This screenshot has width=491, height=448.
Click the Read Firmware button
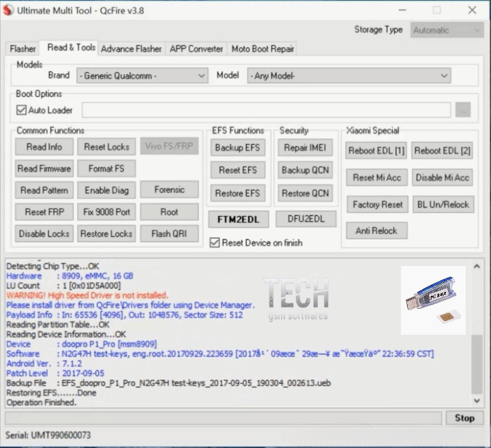pos(44,168)
